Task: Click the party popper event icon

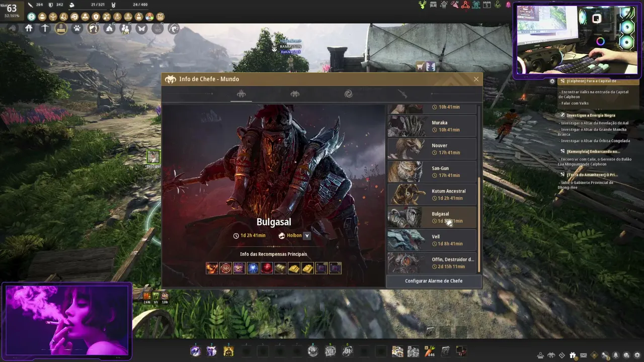Action: point(455,5)
